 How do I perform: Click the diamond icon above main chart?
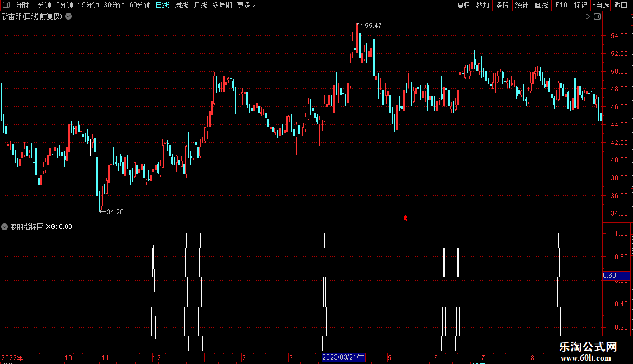tap(587, 17)
